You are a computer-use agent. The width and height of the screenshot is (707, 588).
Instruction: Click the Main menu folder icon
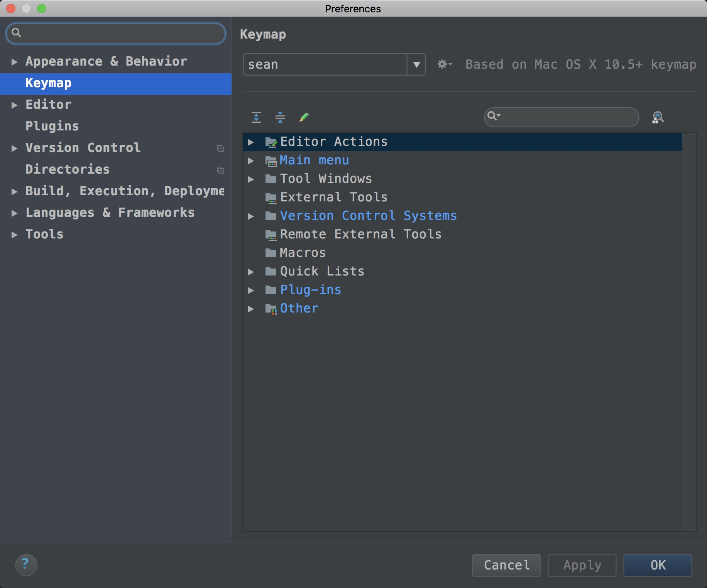(271, 161)
